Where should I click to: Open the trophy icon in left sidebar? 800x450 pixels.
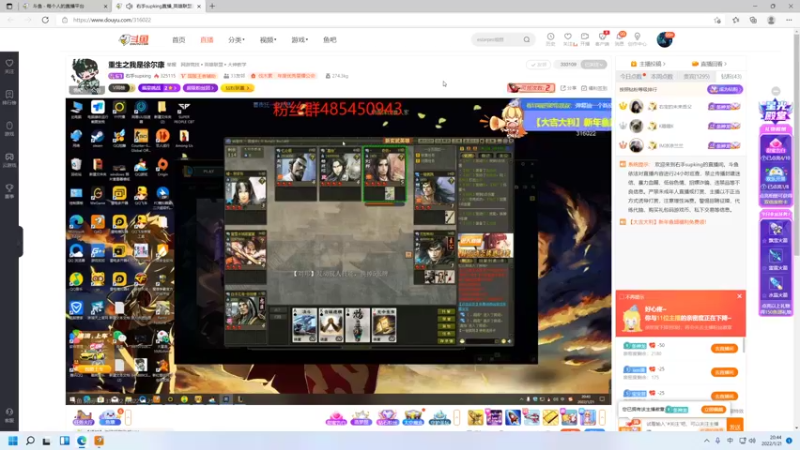click(x=9, y=188)
